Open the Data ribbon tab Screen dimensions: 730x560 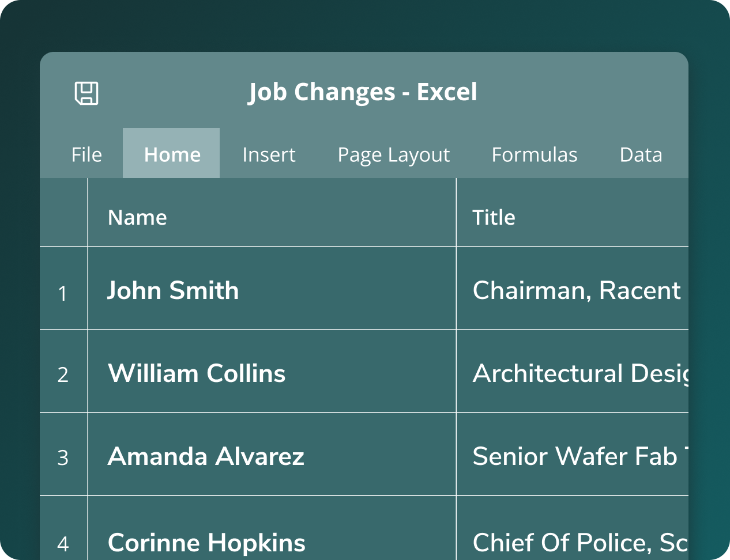tap(640, 154)
